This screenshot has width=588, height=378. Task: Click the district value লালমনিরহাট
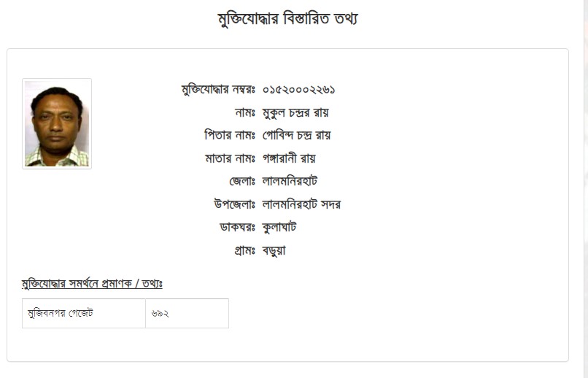pyautogui.click(x=290, y=181)
